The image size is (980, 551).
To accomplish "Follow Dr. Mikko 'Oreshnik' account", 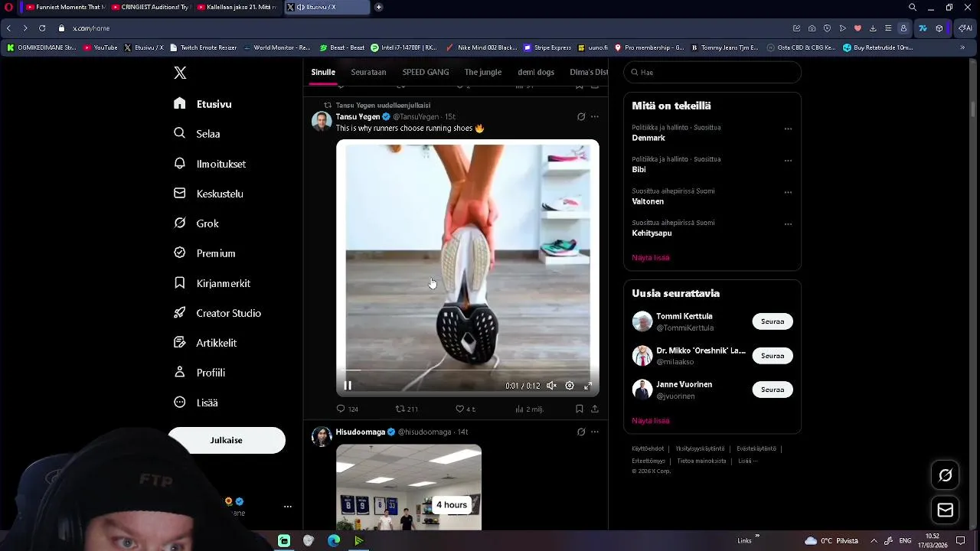I will click(773, 356).
